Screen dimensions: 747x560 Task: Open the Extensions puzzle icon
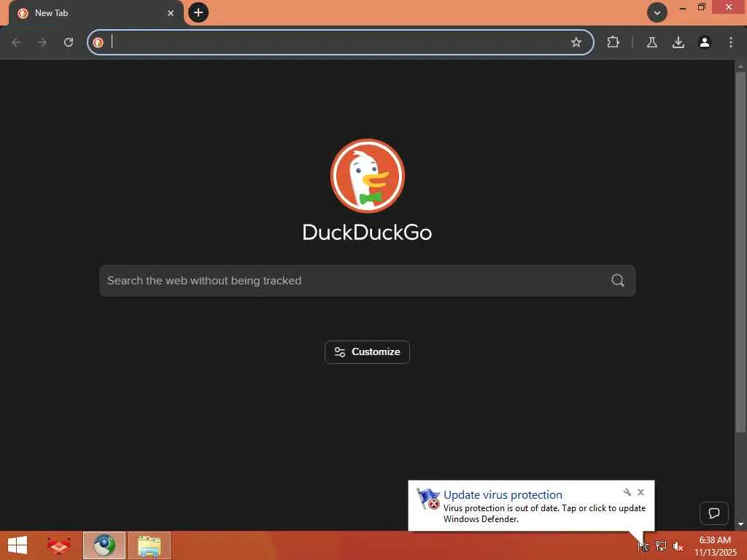[x=613, y=42]
